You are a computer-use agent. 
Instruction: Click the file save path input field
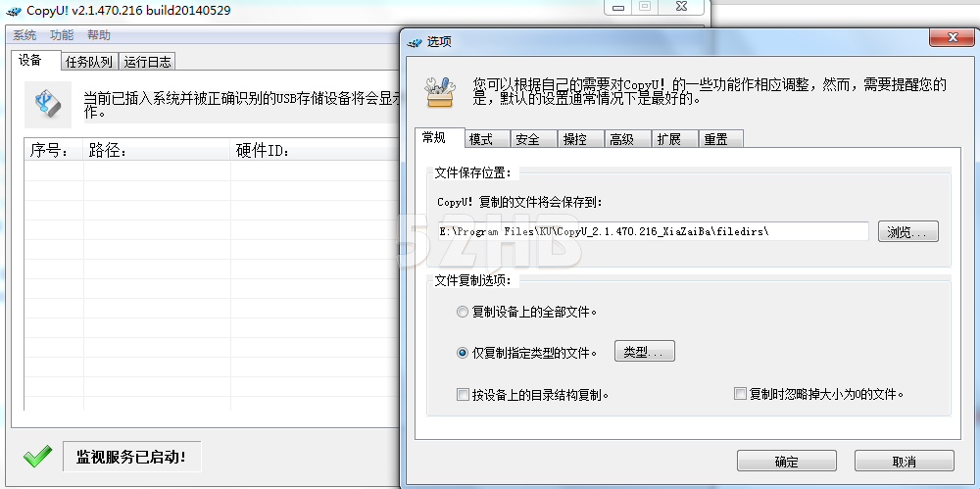click(x=653, y=231)
